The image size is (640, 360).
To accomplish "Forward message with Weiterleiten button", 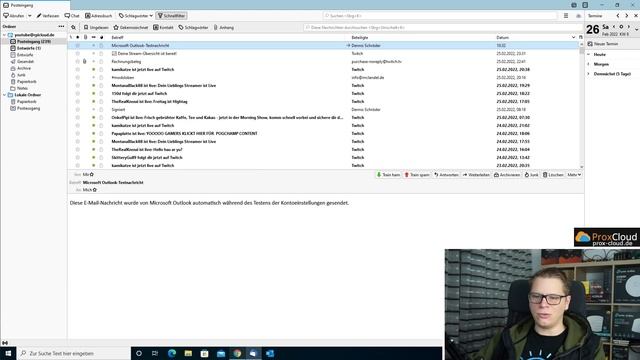I will [476, 175].
